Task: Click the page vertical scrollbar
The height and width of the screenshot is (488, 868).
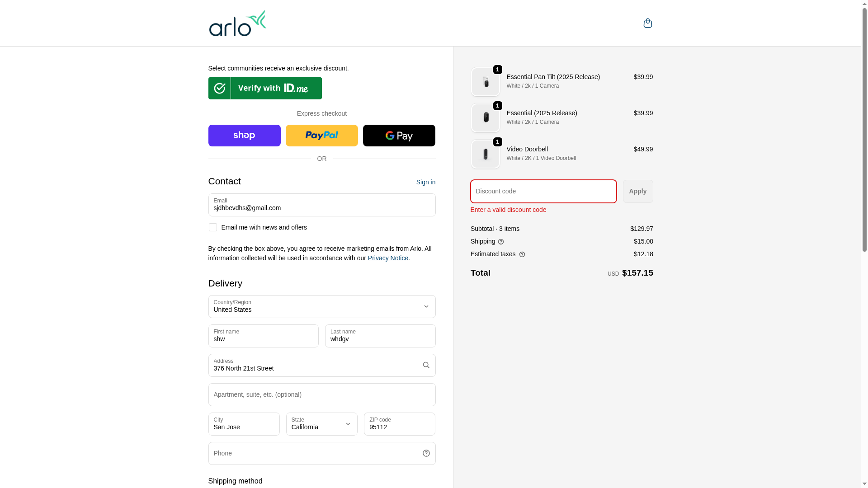Action: point(864,136)
